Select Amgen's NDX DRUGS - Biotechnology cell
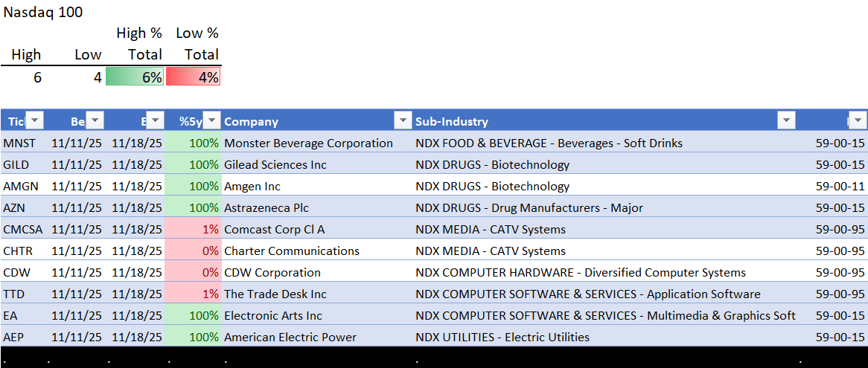This screenshot has height=368, width=868. click(492, 186)
